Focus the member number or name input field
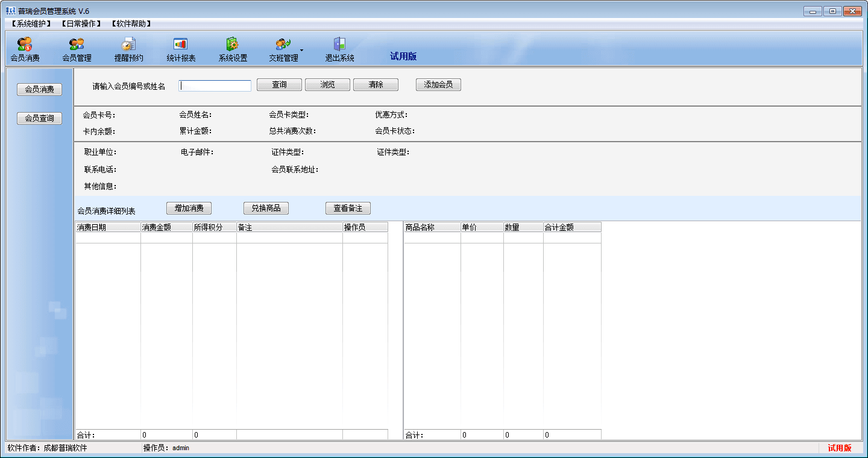Image resolution: width=868 pixels, height=458 pixels. [215, 86]
